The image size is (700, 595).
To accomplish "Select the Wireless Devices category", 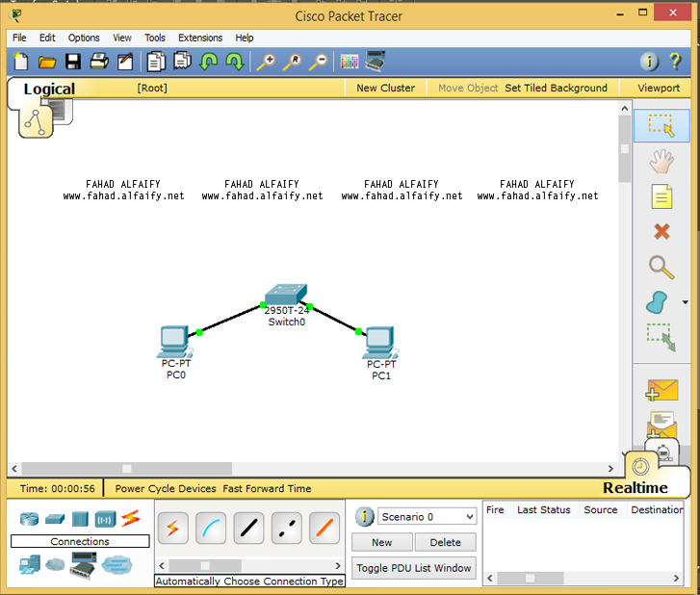I will 105,519.
